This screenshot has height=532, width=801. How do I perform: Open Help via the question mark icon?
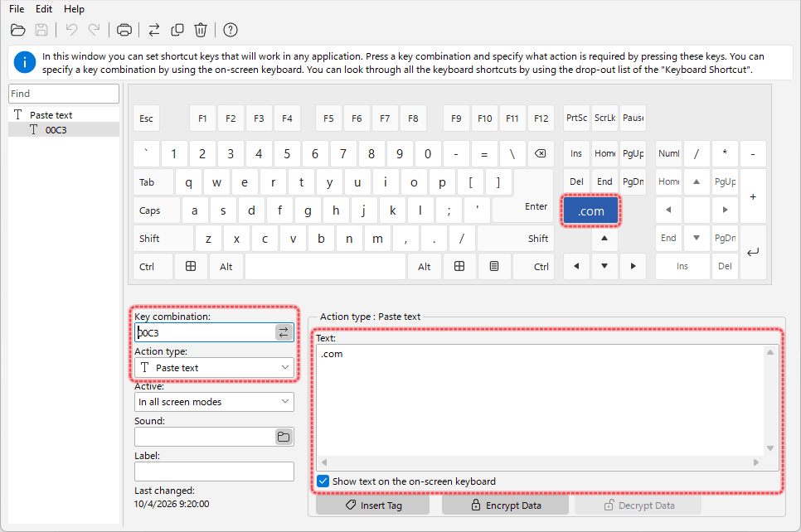[231, 30]
